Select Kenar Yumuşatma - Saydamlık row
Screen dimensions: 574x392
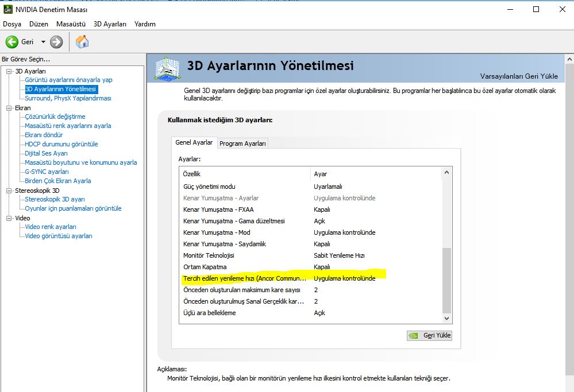pos(310,244)
